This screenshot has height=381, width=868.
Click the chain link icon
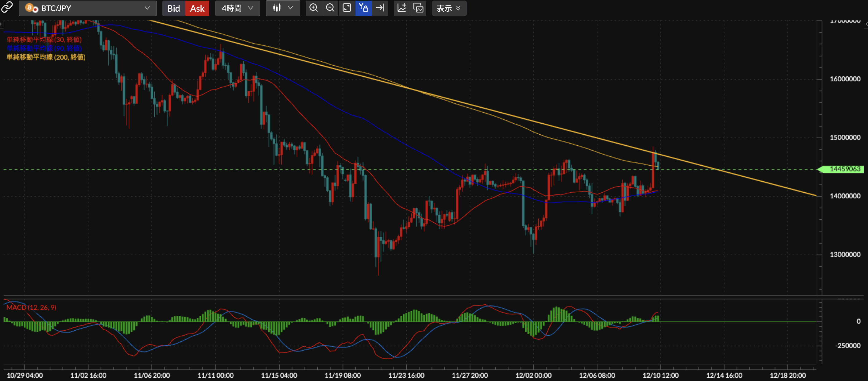(x=7, y=7)
